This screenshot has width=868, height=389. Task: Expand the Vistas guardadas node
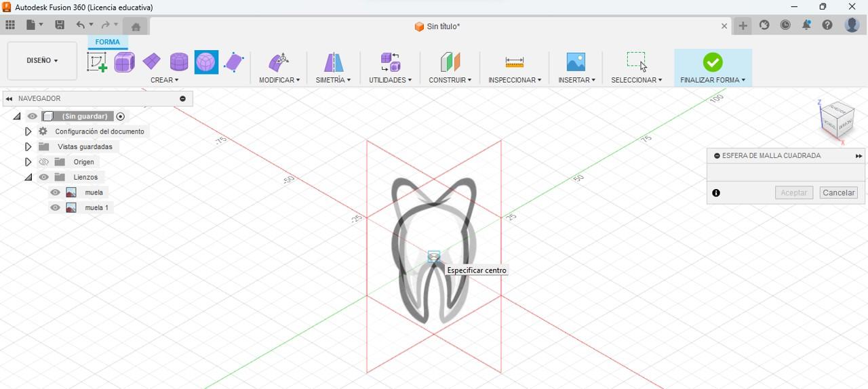tap(28, 146)
